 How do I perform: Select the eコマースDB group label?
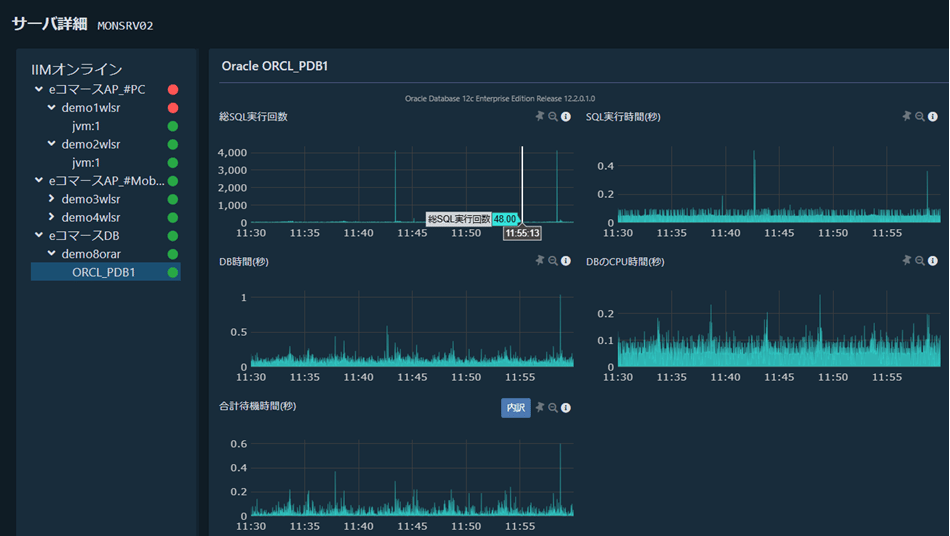click(84, 236)
